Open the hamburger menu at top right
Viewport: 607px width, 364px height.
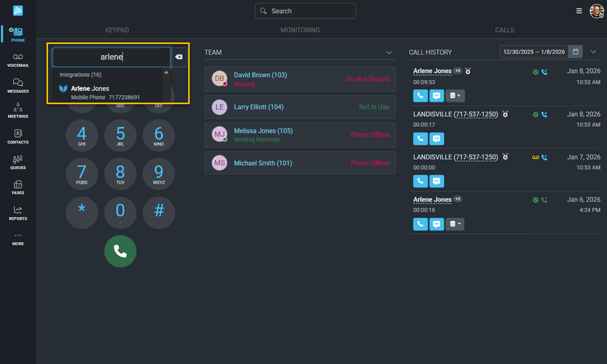[579, 11]
